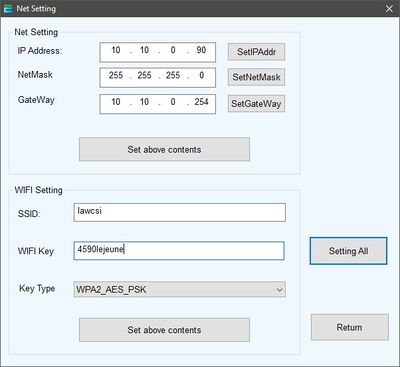
Task: Click the Return button
Action: coord(350,327)
